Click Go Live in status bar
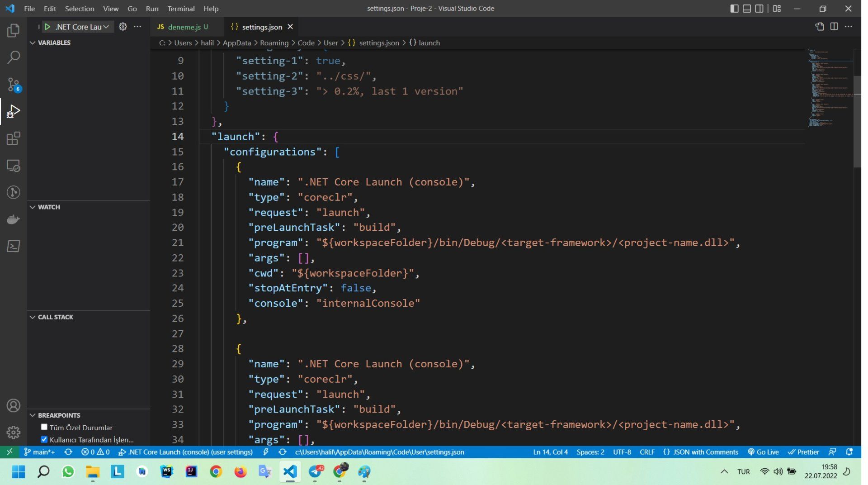The width and height of the screenshot is (868, 485). click(763, 452)
